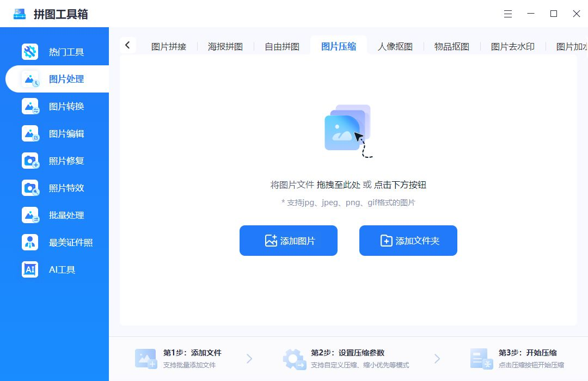Open the 批量处理 sidebar icon
588x381 pixels.
pyautogui.click(x=30, y=215)
